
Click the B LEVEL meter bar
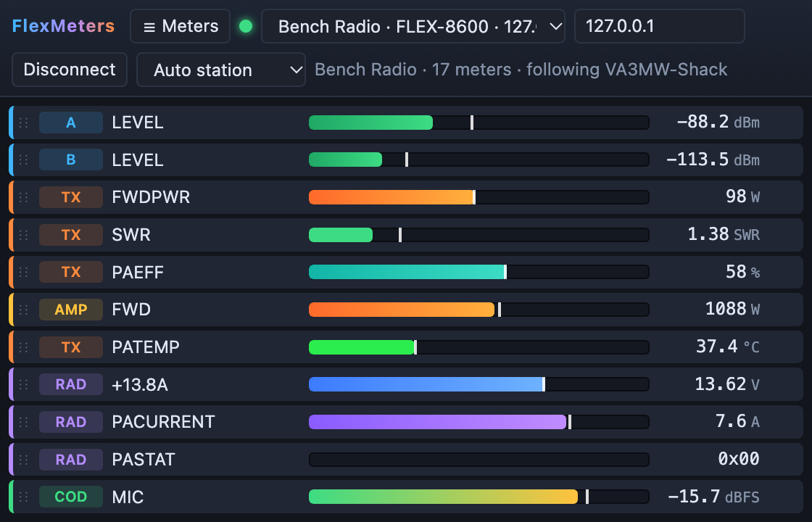click(x=479, y=160)
